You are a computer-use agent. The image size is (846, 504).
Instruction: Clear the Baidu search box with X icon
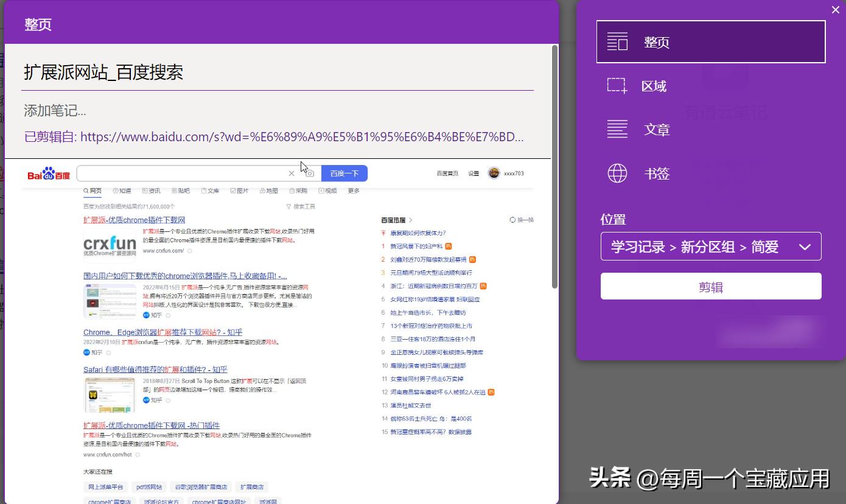pos(292,173)
